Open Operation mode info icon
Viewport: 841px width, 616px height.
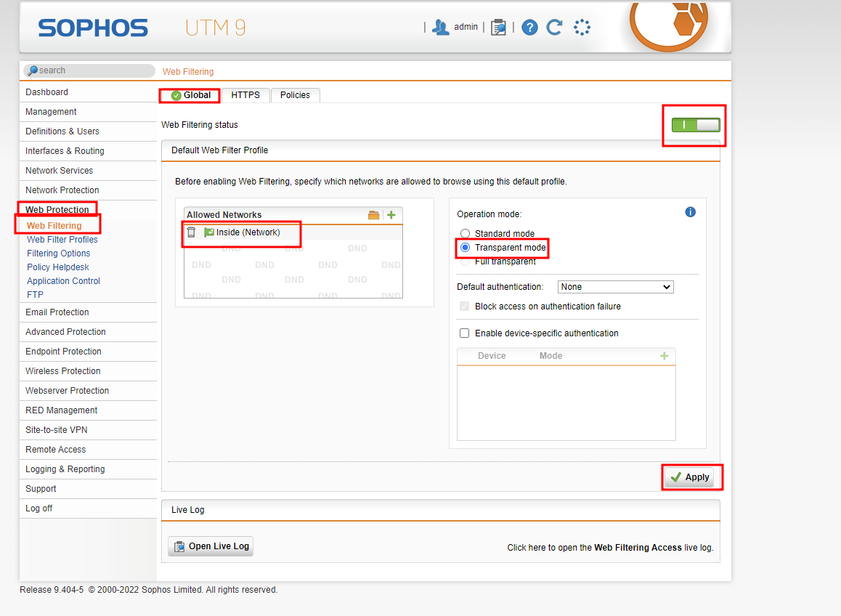pos(690,212)
